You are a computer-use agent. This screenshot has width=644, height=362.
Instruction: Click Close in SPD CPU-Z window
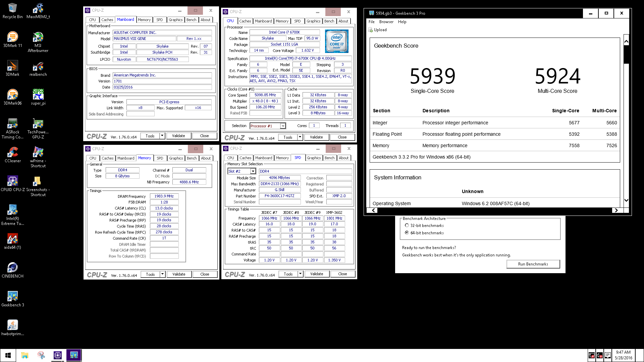pyautogui.click(x=342, y=274)
